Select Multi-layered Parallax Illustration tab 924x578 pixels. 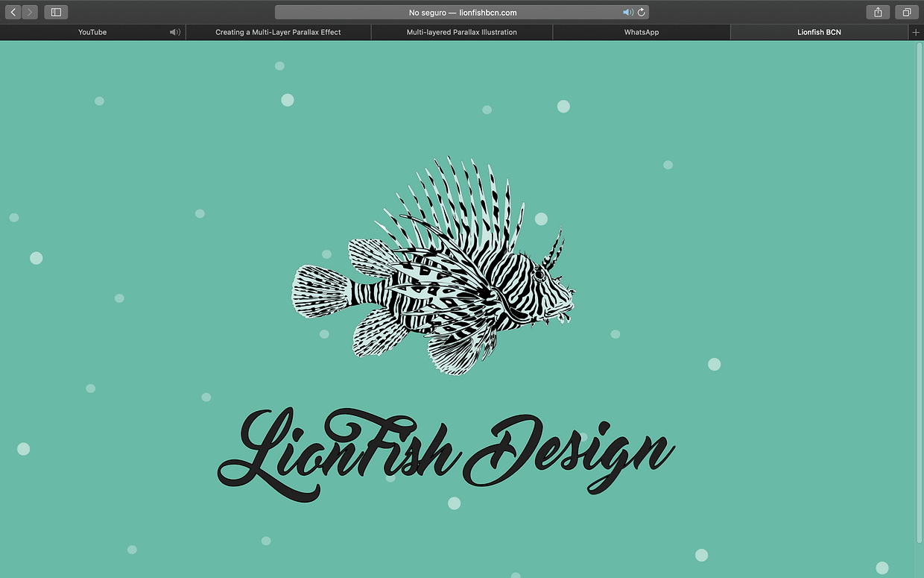pyautogui.click(x=461, y=32)
